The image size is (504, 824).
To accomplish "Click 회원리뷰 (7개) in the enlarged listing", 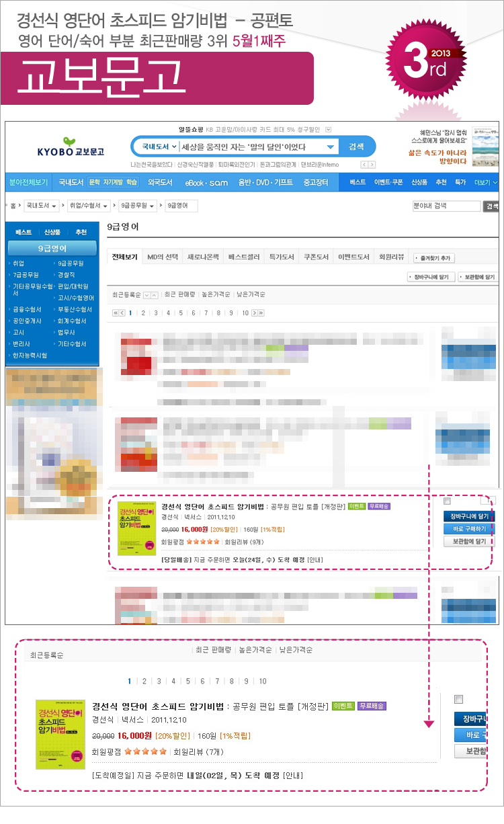I will pos(198,751).
